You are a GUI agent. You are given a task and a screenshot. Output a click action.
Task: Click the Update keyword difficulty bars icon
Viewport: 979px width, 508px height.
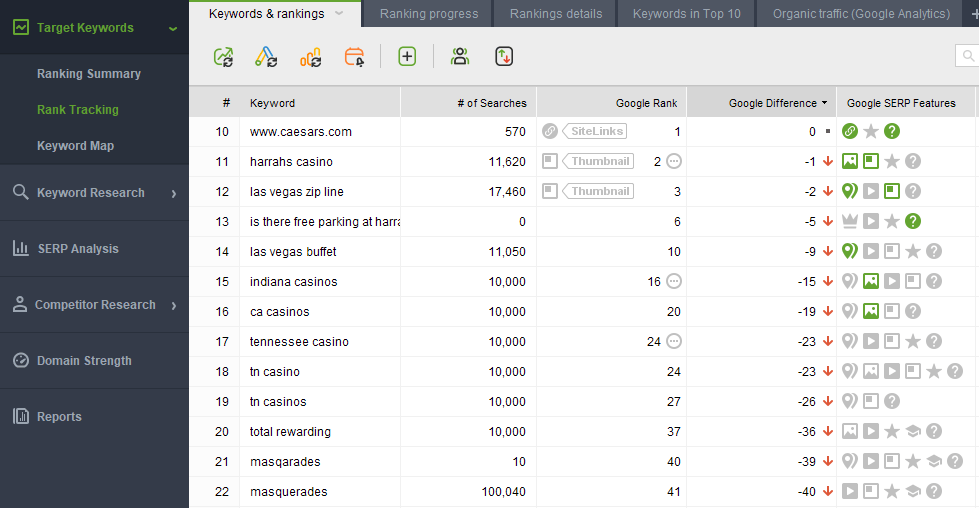click(310, 57)
